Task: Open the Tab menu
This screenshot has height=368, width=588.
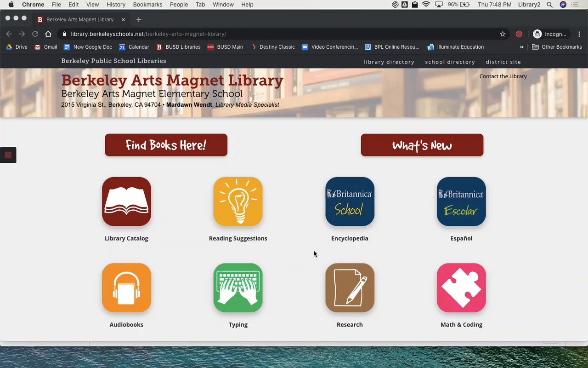Action: [200, 5]
